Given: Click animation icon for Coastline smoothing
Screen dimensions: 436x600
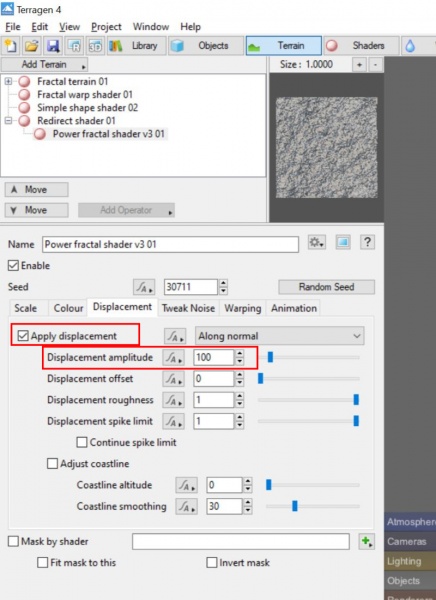Looking at the screenshot, I should (186, 506).
